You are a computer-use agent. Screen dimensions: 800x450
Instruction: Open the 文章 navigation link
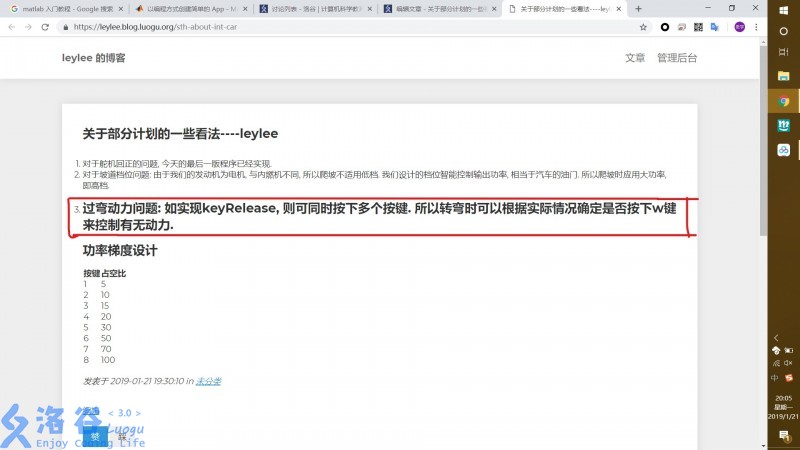point(635,58)
